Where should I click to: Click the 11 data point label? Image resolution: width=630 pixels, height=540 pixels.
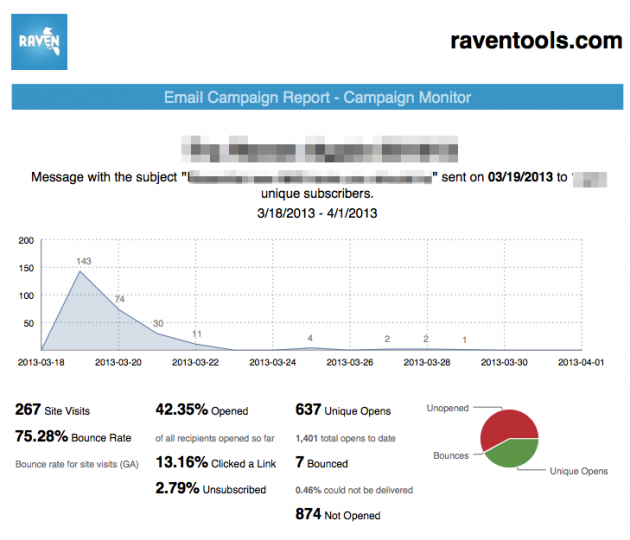[x=196, y=333]
